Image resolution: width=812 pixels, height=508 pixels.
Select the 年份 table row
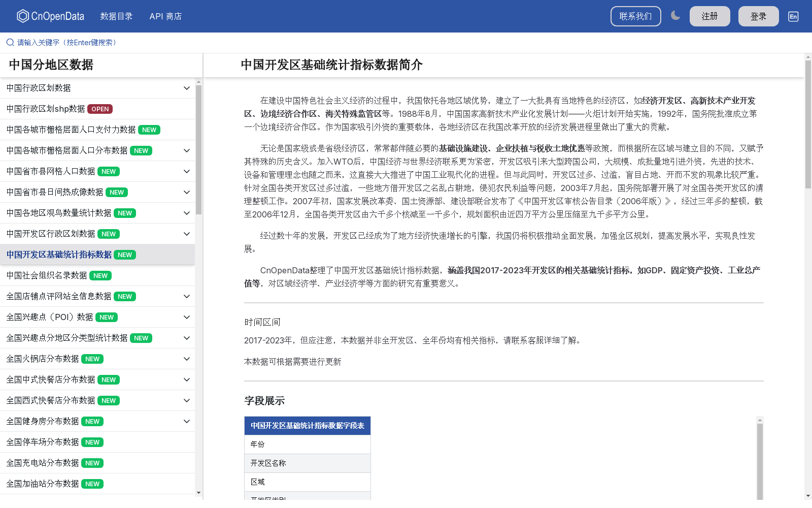coord(308,444)
